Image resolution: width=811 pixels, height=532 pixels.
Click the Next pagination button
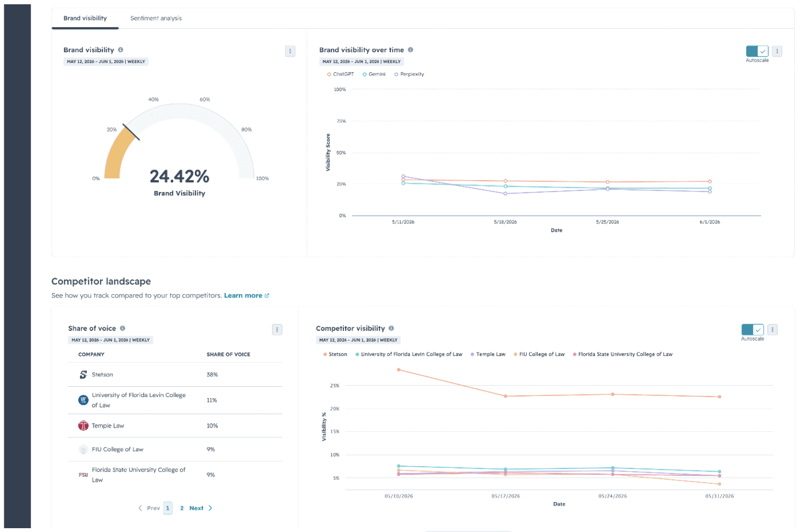pos(196,508)
